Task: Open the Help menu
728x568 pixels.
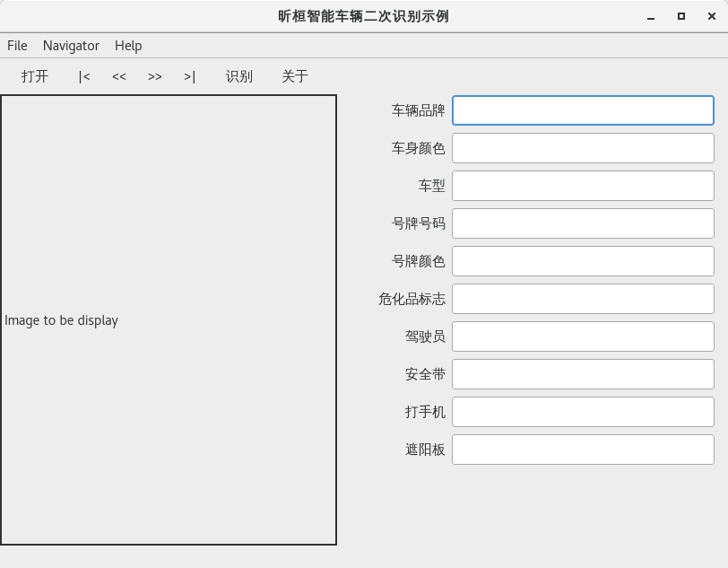Action: point(128,46)
